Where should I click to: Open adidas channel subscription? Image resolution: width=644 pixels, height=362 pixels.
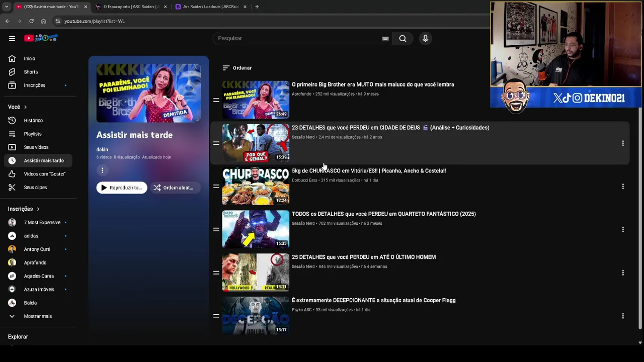(x=39, y=236)
